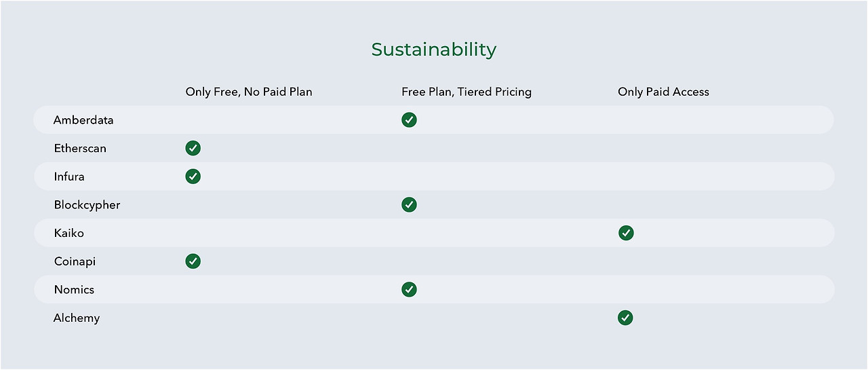Image resolution: width=868 pixels, height=370 pixels.
Task: Click Nomics' Tiered Pricing checkmark
Action: 409,289
